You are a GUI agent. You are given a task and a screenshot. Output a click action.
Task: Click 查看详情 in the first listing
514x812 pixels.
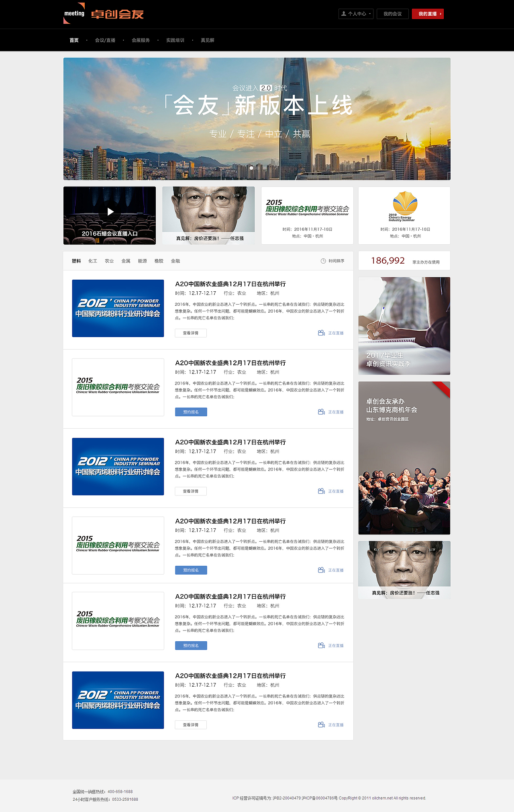click(191, 333)
